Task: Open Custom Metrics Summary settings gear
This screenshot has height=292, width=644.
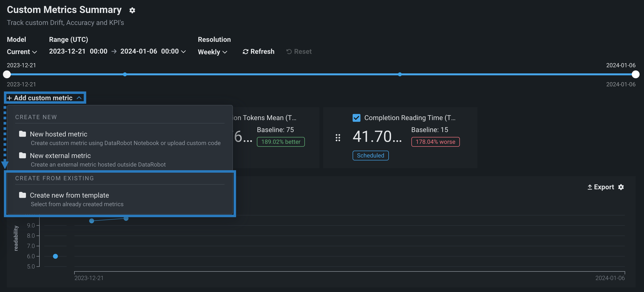Action: [x=132, y=10]
